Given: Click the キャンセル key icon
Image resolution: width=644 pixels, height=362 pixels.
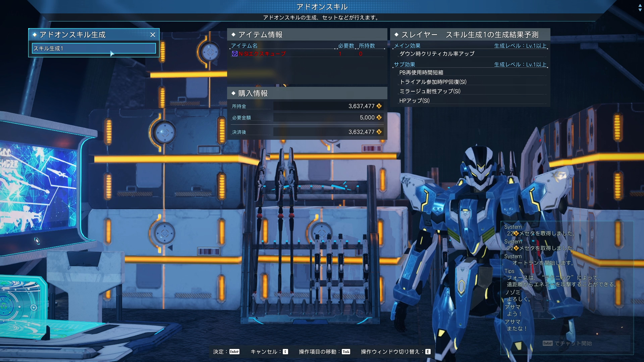Looking at the screenshot, I should [285, 352].
